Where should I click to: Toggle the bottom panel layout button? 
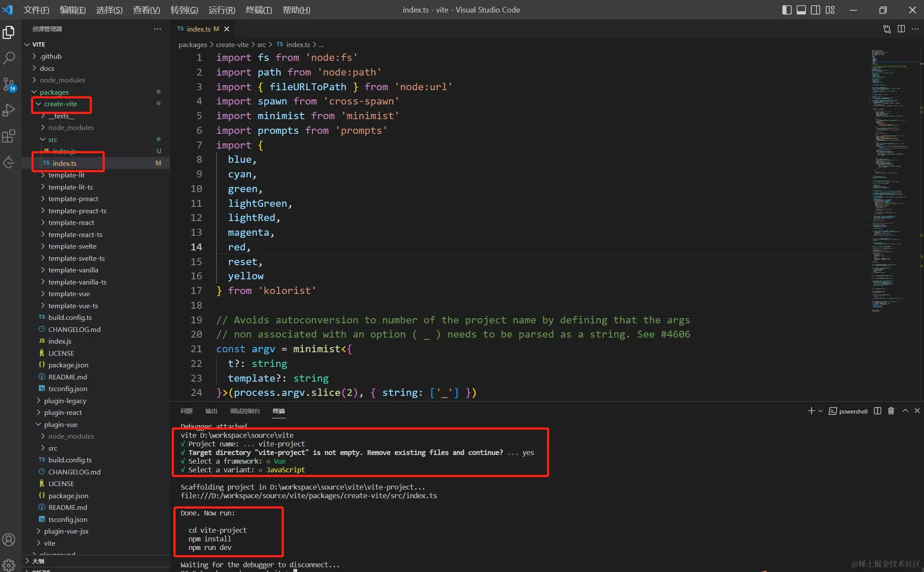coord(801,10)
